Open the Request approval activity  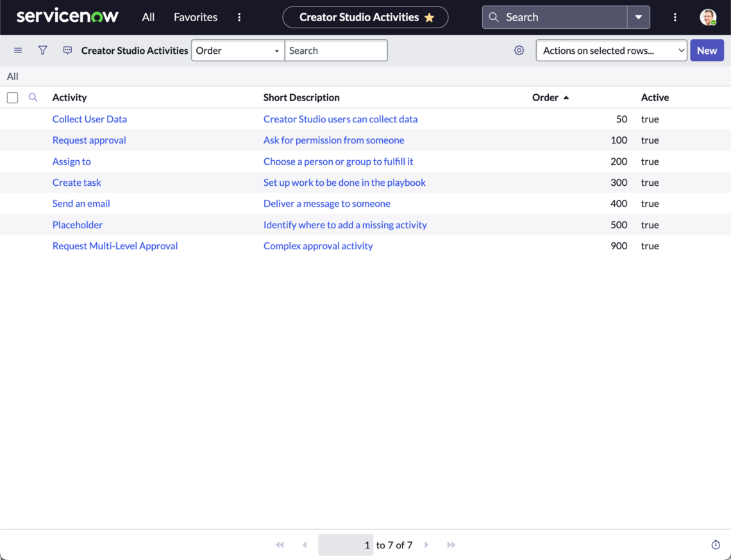pyautogui.click(x=89, y=140)
